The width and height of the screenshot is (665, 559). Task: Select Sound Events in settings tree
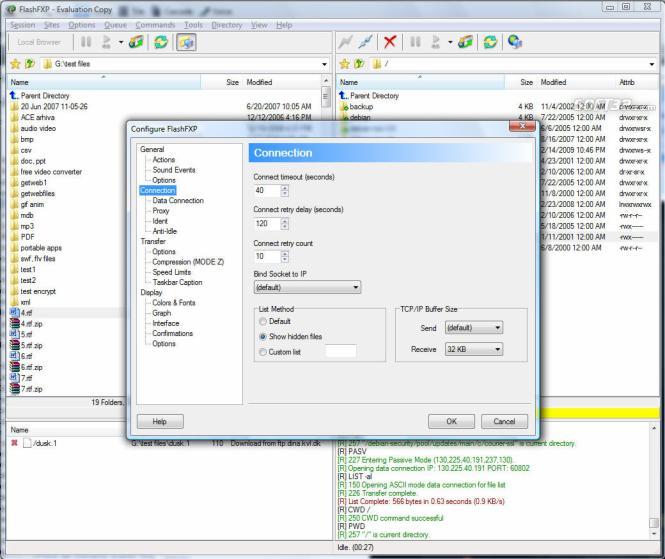tap(174, 170)
